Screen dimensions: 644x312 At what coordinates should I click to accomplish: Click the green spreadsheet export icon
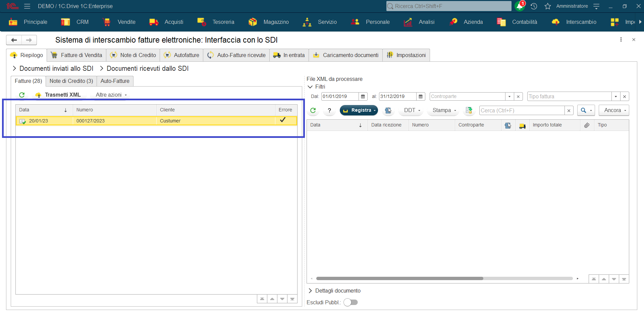pyautogui.click(x=469, y=110)
